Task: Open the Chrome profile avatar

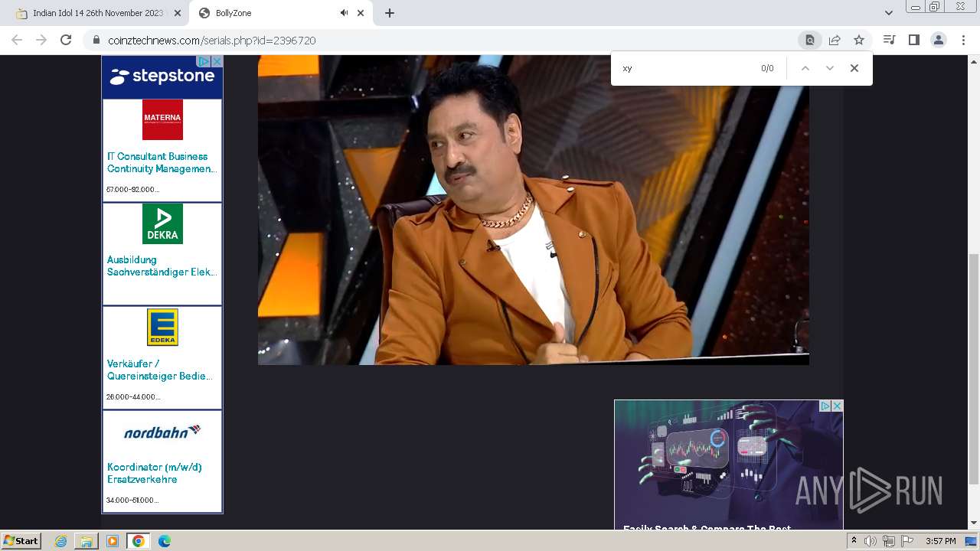Action: click(x=938, y=40)
